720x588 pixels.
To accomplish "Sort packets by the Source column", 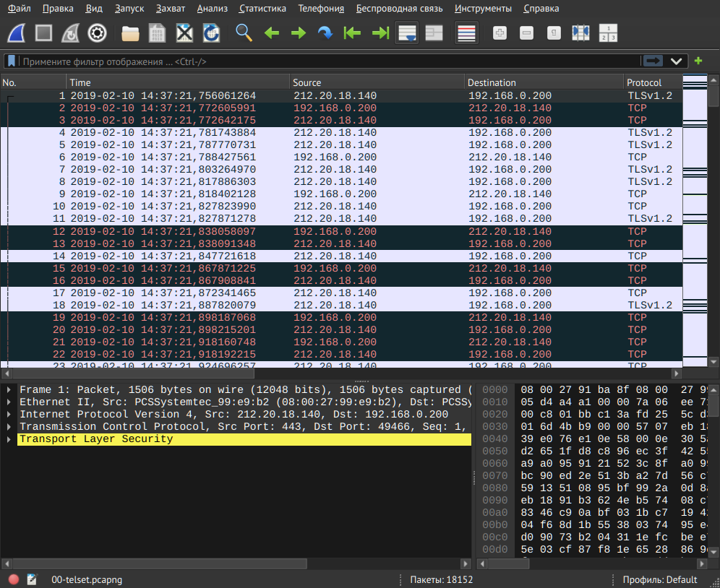I will tap(377, 82).
